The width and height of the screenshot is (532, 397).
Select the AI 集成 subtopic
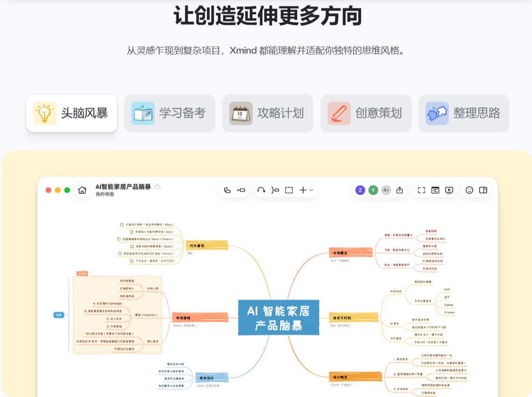[x=394, y=323]
